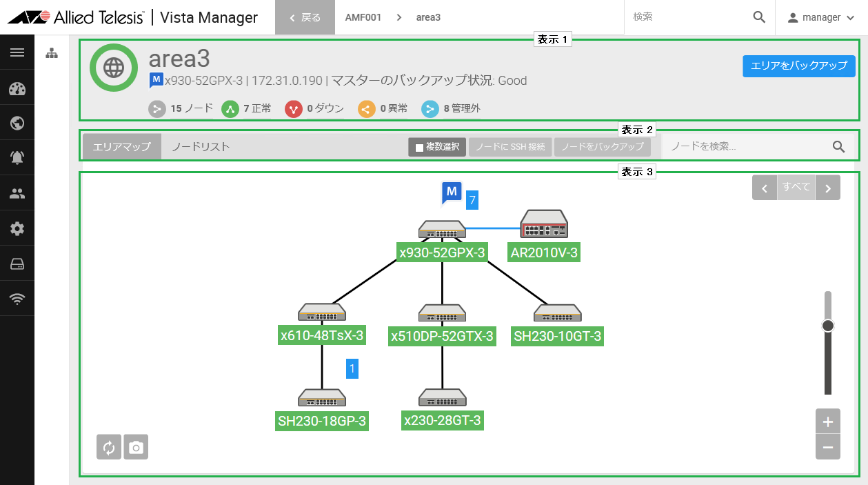868x485 pixels.
Task: Open the globe network map icon
Action: click(17, 123)
